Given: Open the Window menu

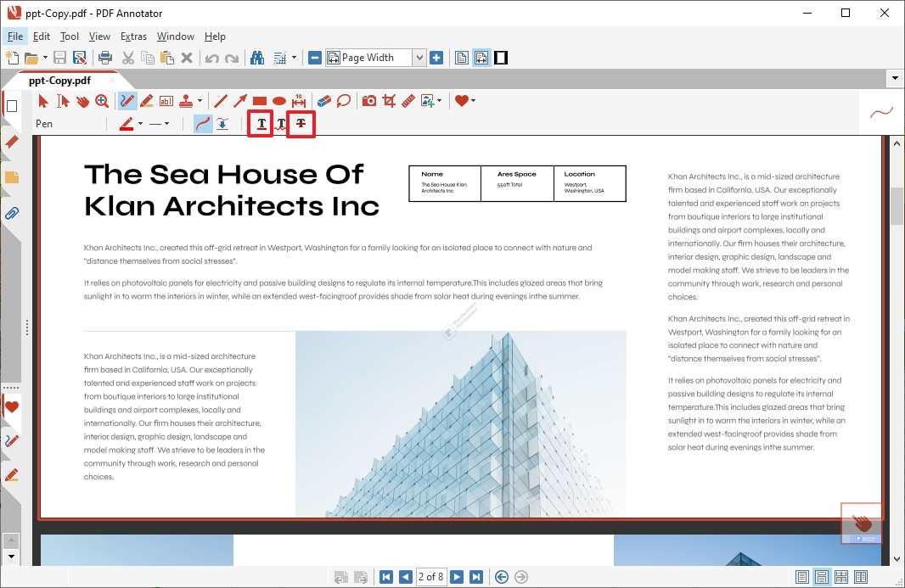Looking at the screenshot, I should 176,36.
